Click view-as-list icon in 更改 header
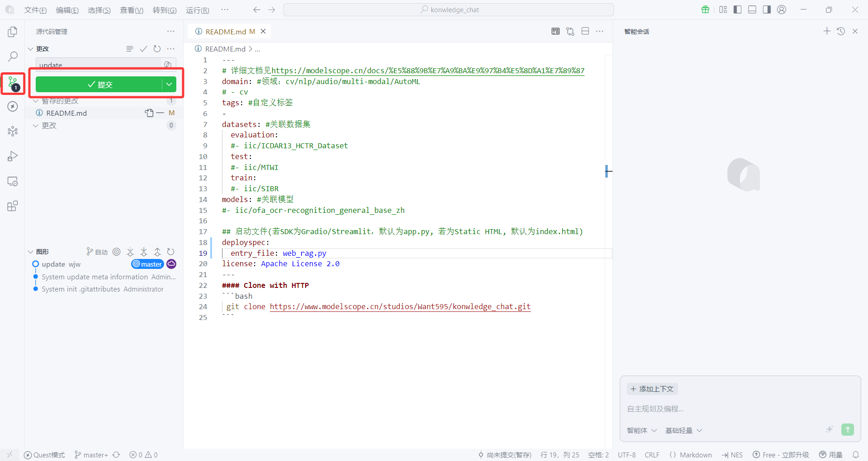Image resolution: width=868 pixels, height=461 pixels. 130,49
